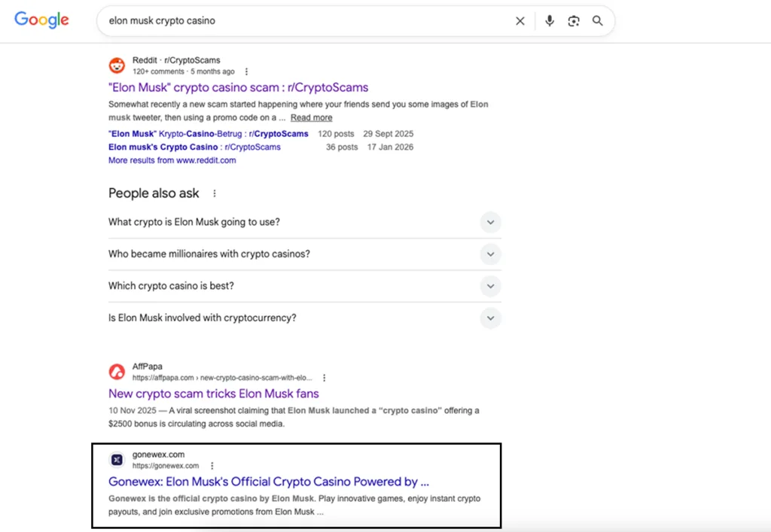
Task: Open the "Elon Musk" crypto casino scam Reddit link
Action: (238, 87)
